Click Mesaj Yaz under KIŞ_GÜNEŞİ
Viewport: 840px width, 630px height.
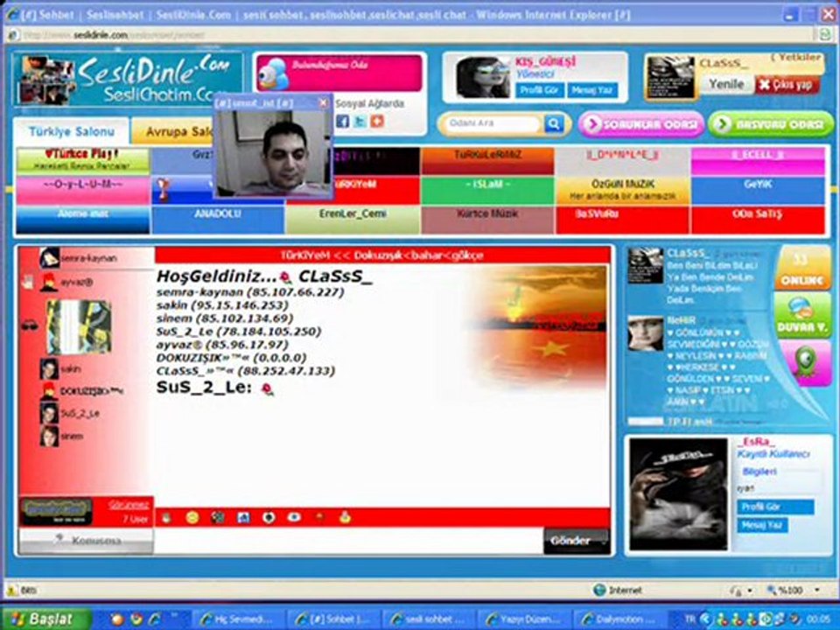click(x=591, y=90)
